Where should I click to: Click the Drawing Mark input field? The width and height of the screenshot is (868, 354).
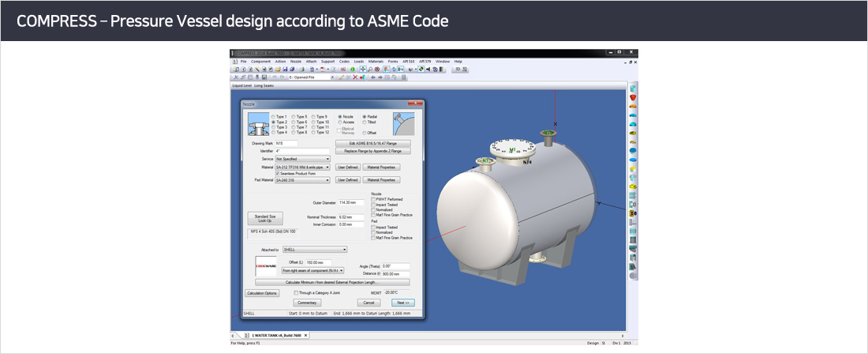click(x=286, y=144)
